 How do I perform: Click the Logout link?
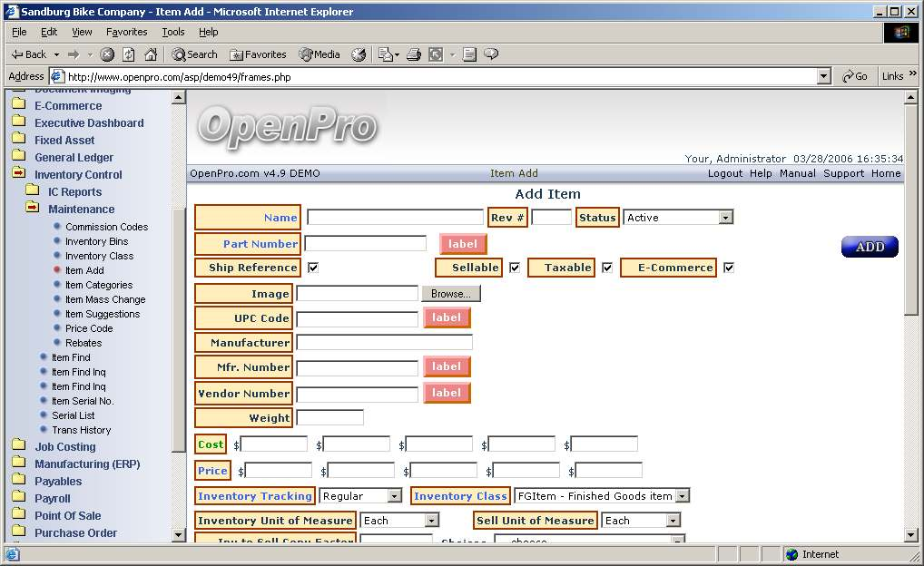(x=725, y=173)
